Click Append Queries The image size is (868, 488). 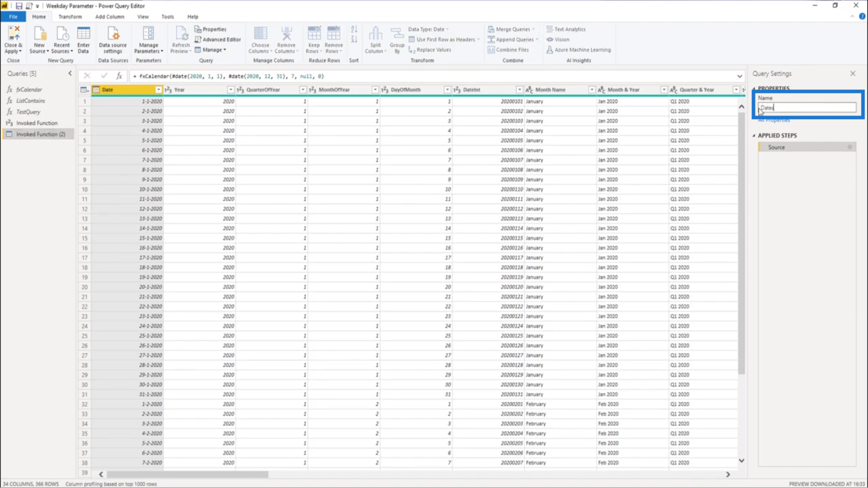pyautogui.click(x=513, y=39)
